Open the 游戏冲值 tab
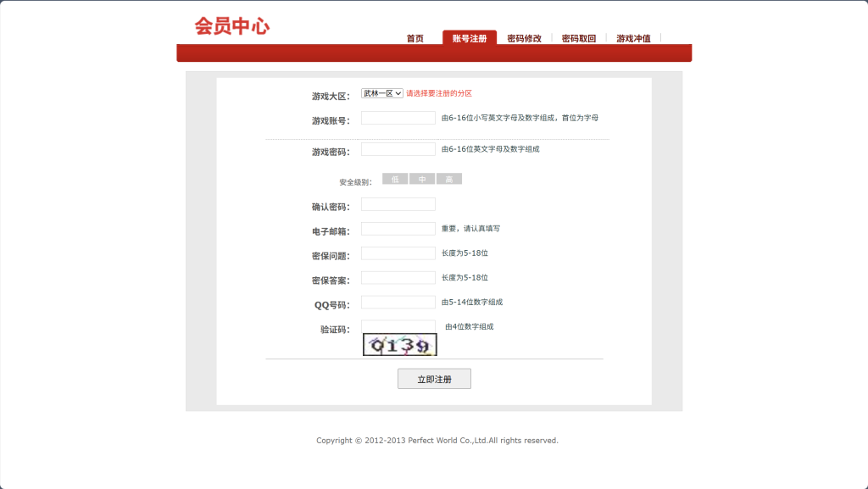The image size is (868, 489). tap(633, 38)
